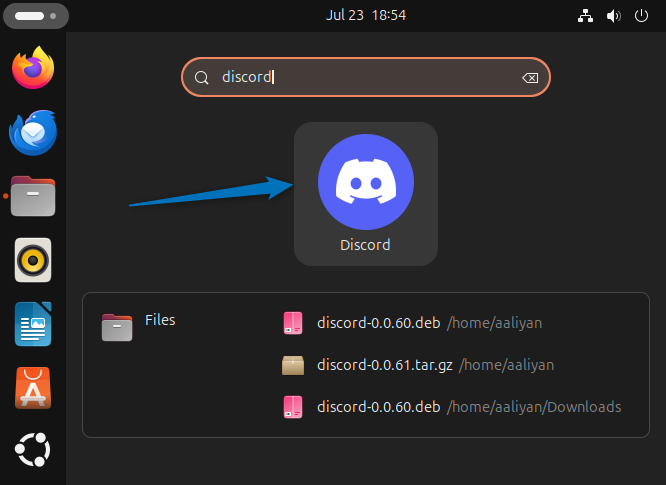Image resolution: width=666 pixels, height=485 pixels.
Task: Click the "Discord" label under app icon
Action: tap(365, 245)
